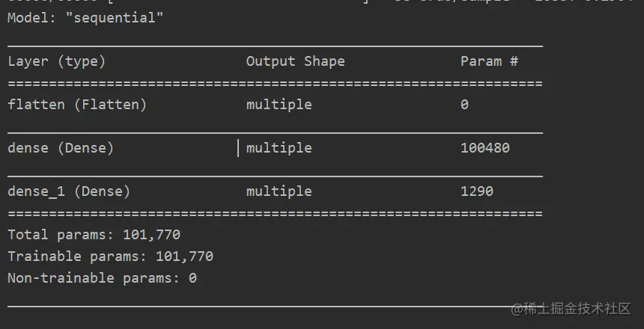
Task: Select the "Layer (type)" column header
Action: click(57, 61)
